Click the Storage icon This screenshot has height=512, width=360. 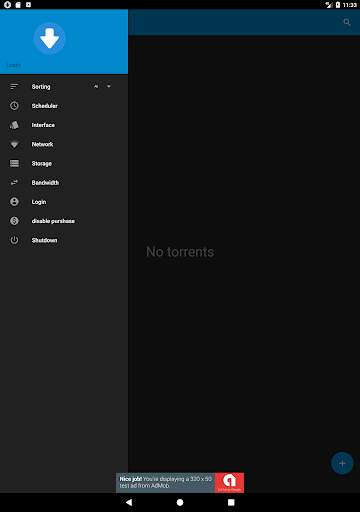[14, 163]
